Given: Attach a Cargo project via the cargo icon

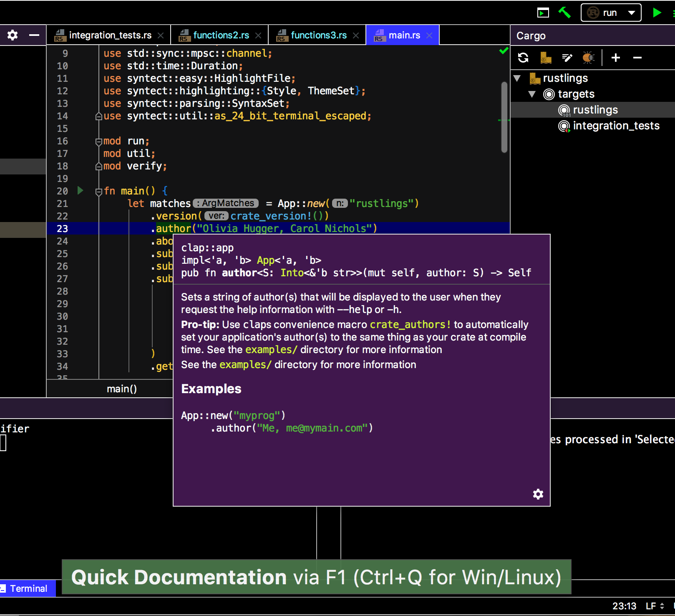Looking at the screenshot, I should click(x=544, y=58).
